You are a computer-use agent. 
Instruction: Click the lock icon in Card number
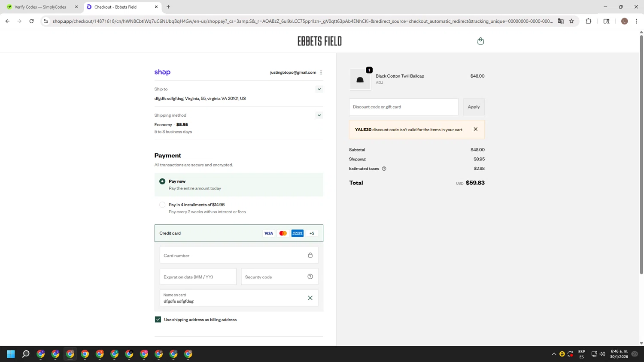[310, 255]
